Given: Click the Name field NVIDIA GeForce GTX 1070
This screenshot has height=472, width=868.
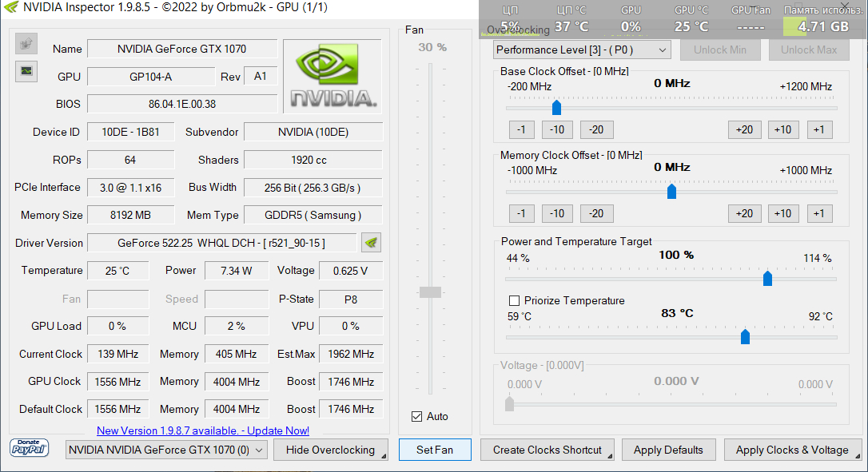Looking at the screenshot, I should tap(182, 49).
